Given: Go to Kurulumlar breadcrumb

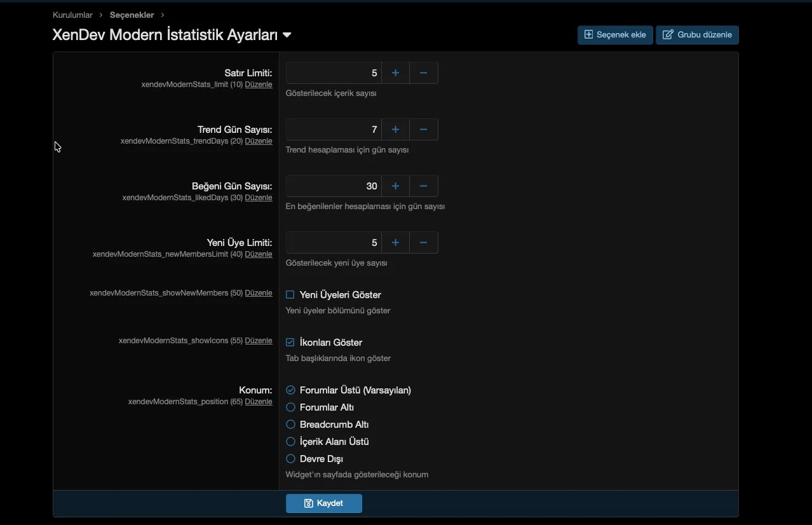Looking at the screenshot, I should [72, 15].
